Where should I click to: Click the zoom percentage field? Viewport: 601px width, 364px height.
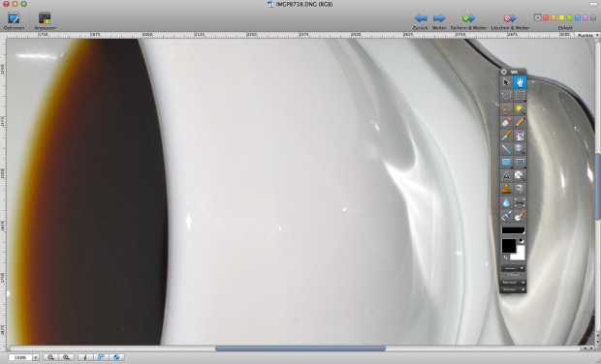(20, 357)
